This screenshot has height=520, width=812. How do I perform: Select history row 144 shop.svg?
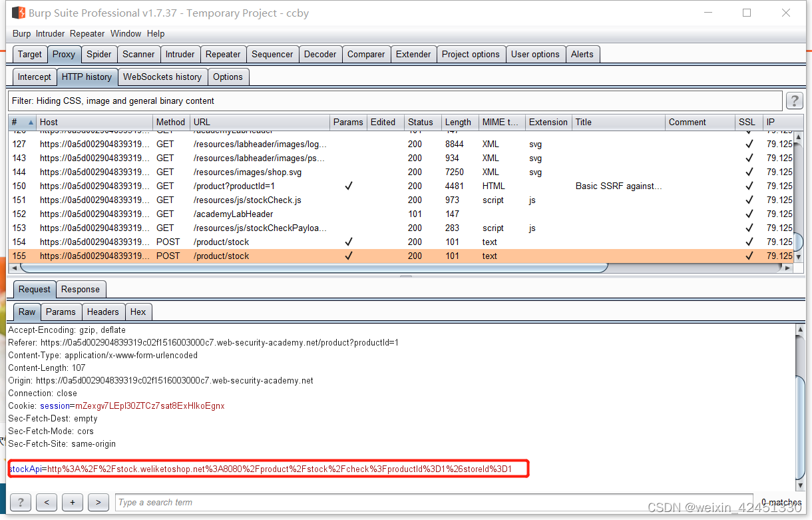[x=400, y=172]
